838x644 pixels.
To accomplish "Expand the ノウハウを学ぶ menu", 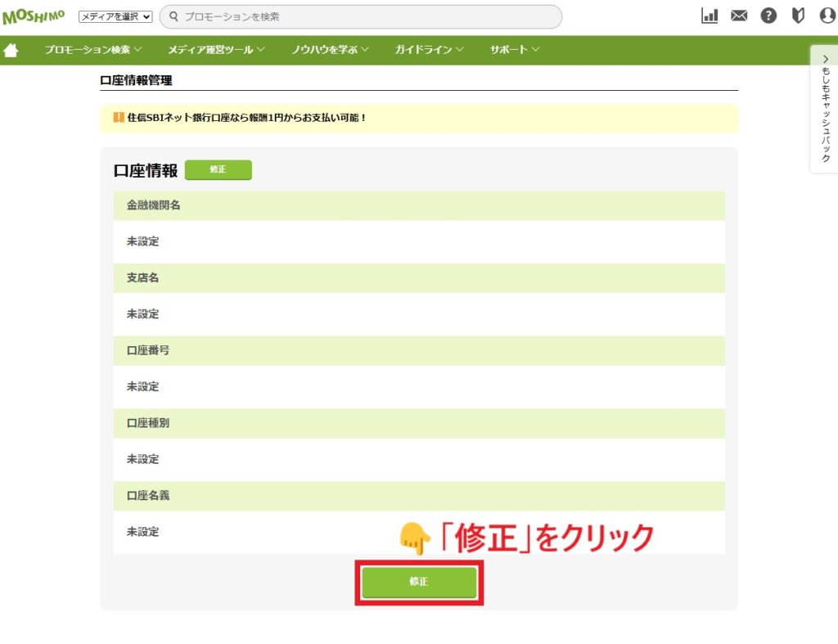I will coord(330,50).
